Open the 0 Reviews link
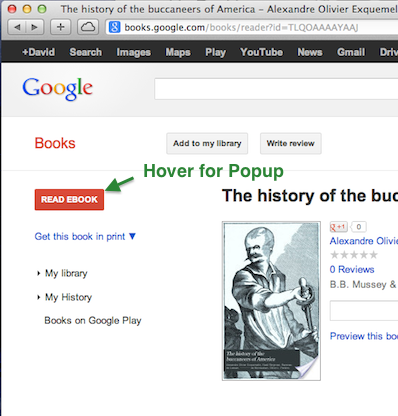The image size is (398, 416). (x=352, y=269)
